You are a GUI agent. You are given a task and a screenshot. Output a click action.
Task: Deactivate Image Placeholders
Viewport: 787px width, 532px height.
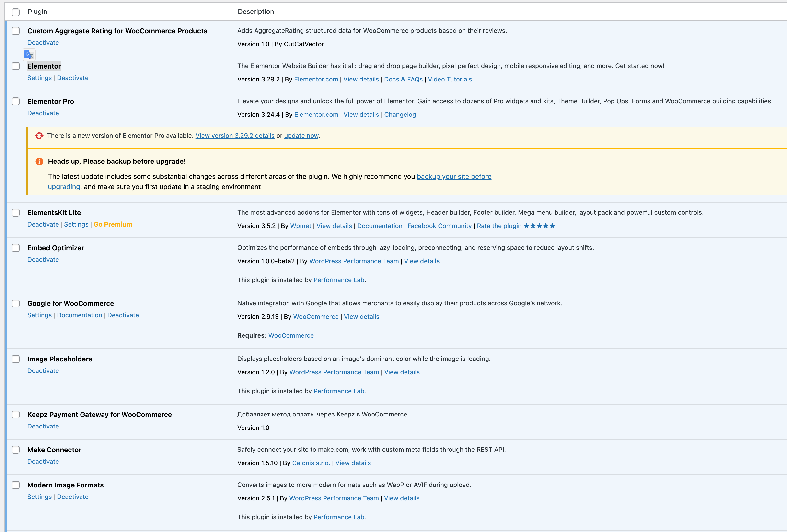pyautogui.click(x=43, y=371)
